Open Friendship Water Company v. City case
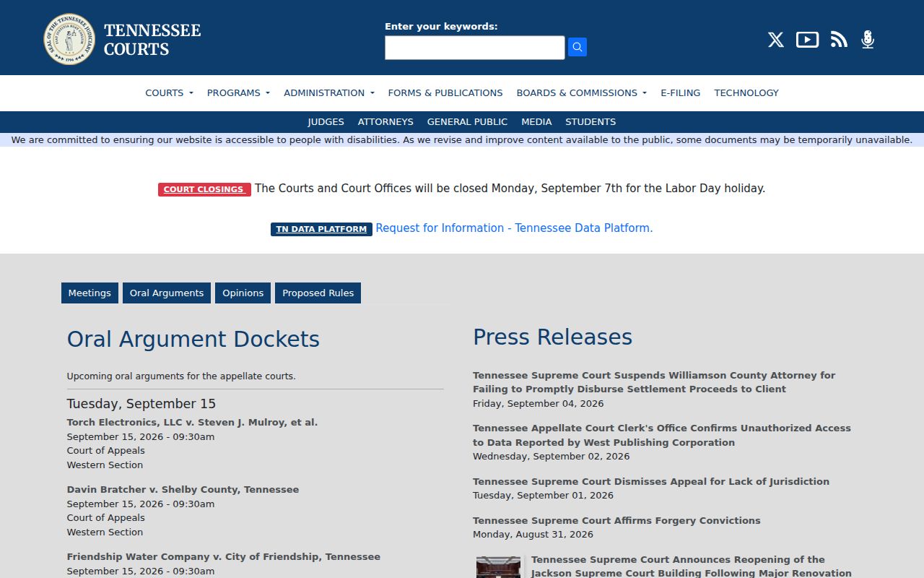 coord(224,556)
